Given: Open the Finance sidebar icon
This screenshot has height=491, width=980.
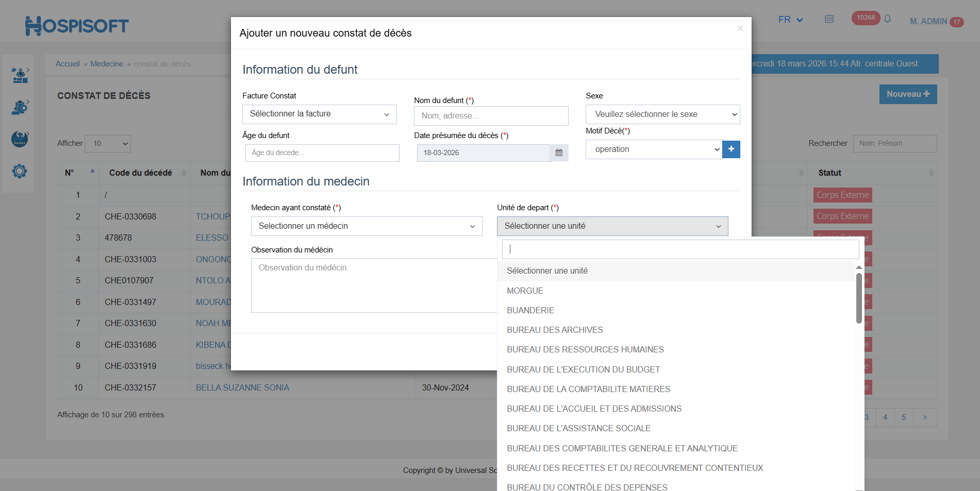Looking at the screenshot, I should (20, 139).
